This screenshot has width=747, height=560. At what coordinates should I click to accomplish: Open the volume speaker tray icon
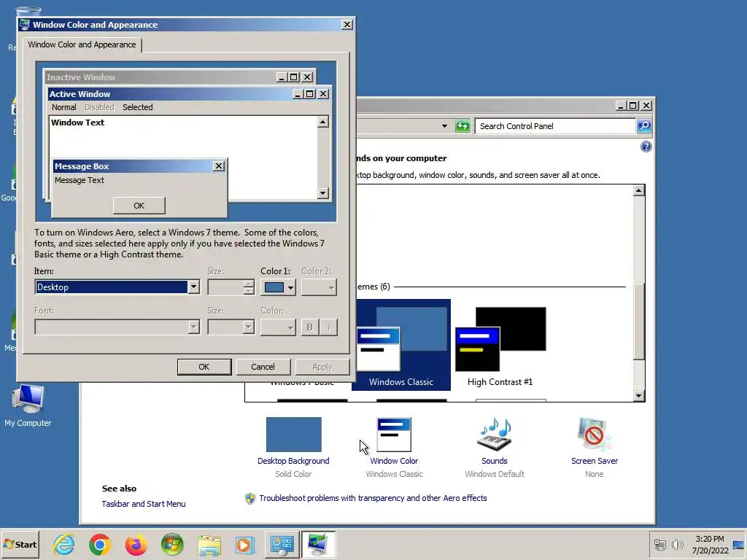[x=677, y=545]
